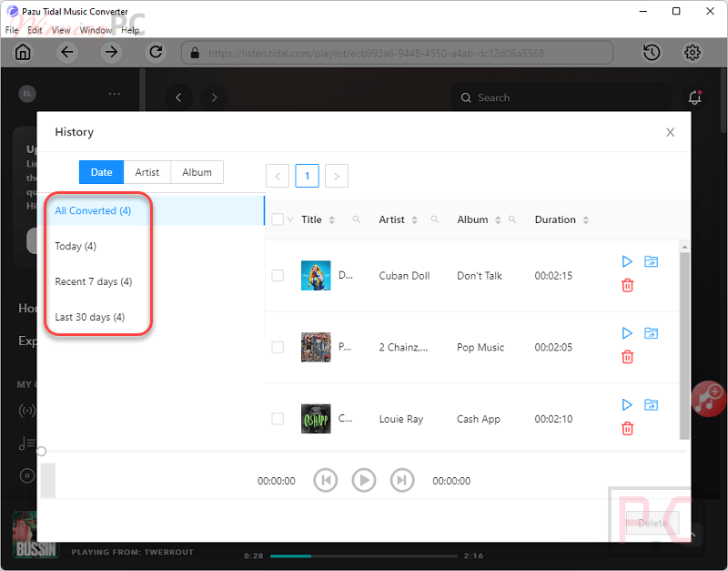Open output folder for Don't Talk
Image resolution: width=728 pixels, height=571 pixels.
coord(651,261)
